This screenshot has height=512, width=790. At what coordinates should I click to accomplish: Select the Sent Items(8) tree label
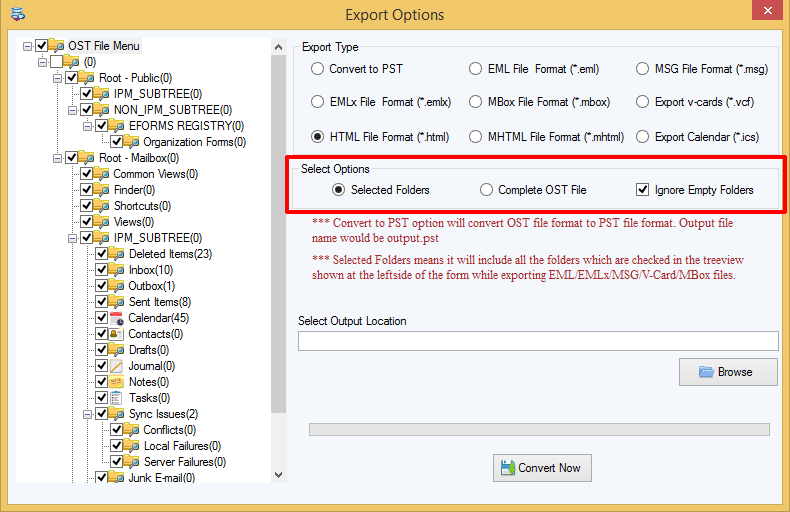(160, 302)
